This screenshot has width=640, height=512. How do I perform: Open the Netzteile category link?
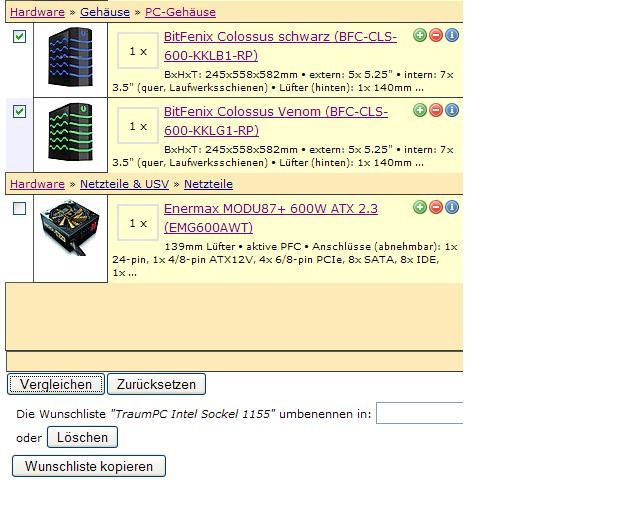(x=208, y=184)
